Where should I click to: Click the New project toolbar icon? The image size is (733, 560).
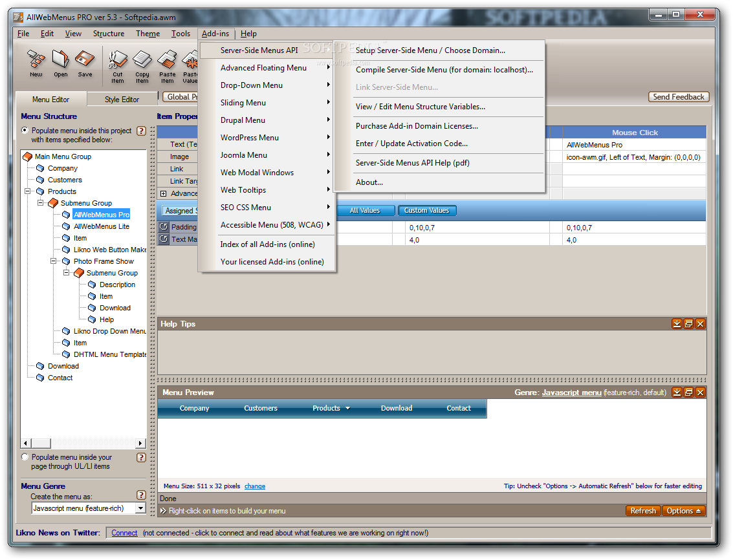coord(36,63)
